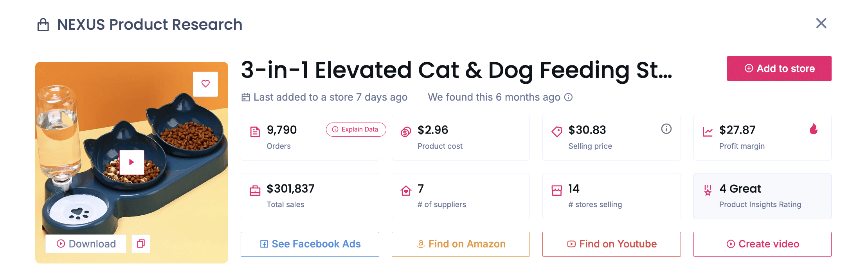Open Explain Data
Screen dimensions: 868x267
355,129
